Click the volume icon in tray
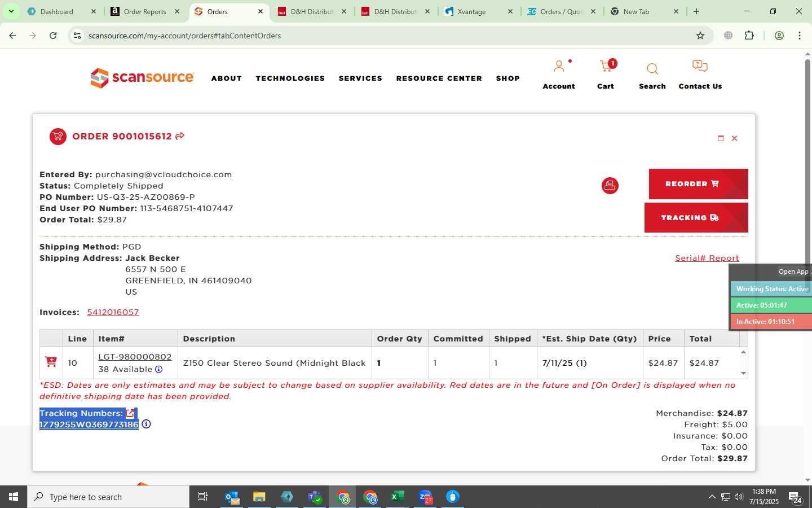The height and width of the screenshot is (508, 812). (739, 497)
